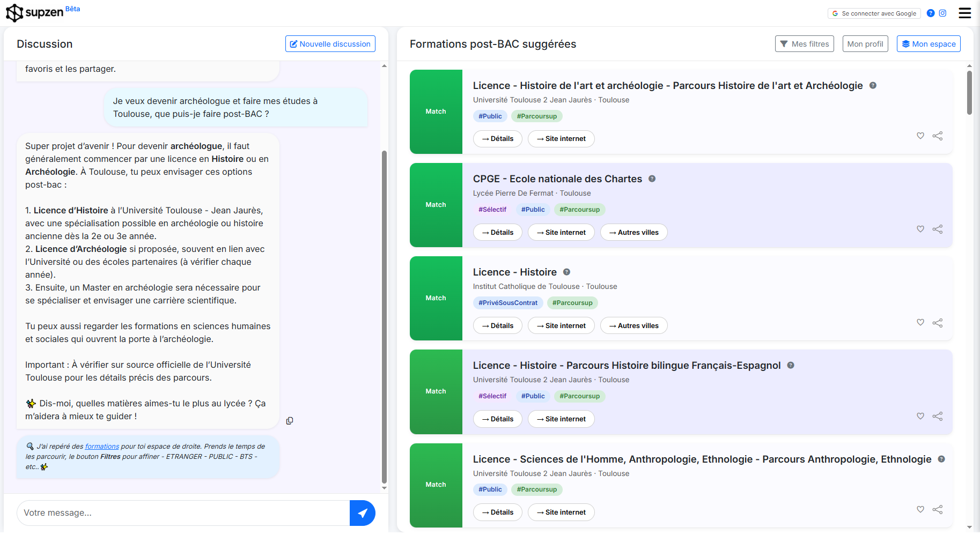Viewport: 980px width, 535px height.
Task: Follow the 'formations' link in chat hint
Action: 102,447
